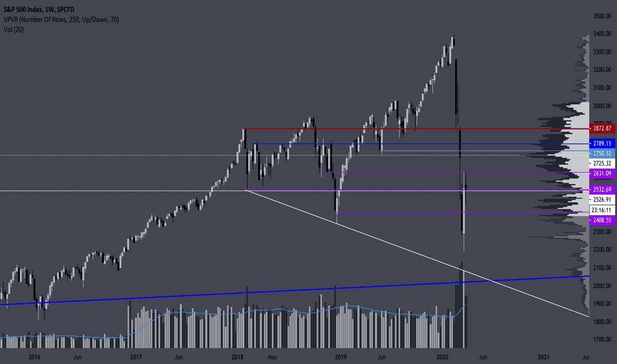Image resolution: width=617 pixels, height=364 pixels.
Task: Select the Vol (20) indicator label
Action: (14, 30)
